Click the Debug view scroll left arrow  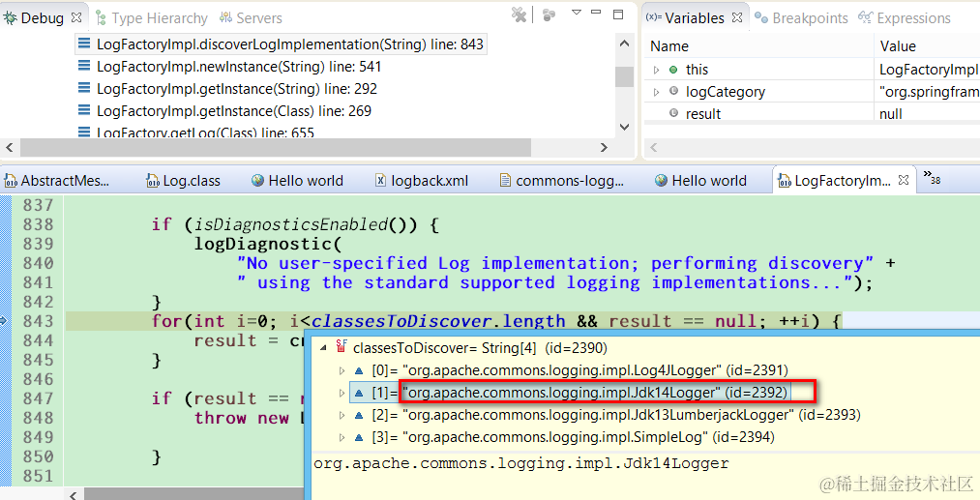point(10,148)
